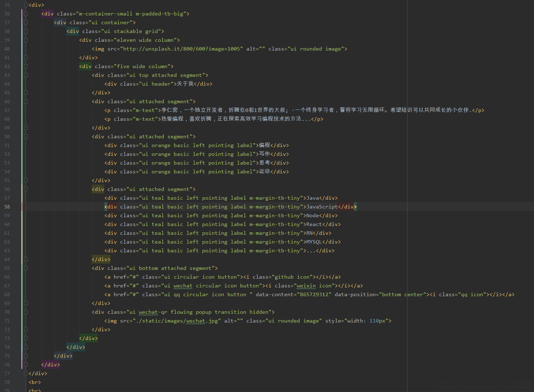Click line number 58 in the gutter
Viewport: 534px width, 392px height.
pyautogui.click(x=7, y=207)
